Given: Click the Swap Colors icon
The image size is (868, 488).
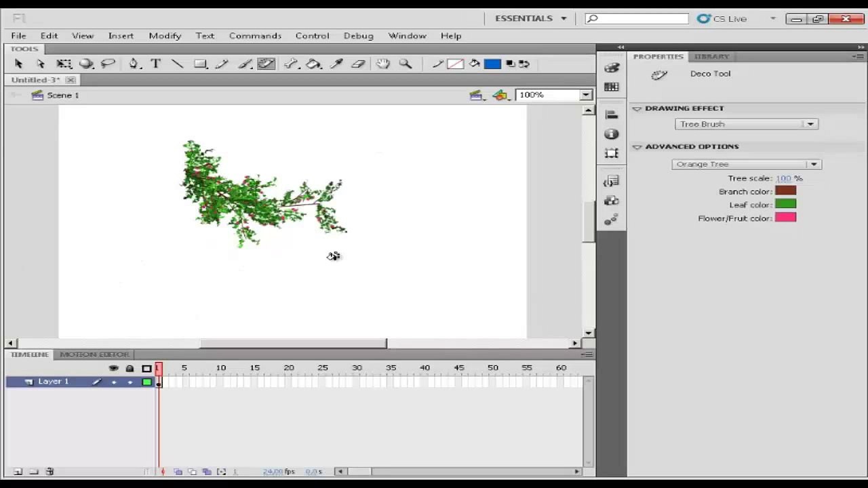Looking at the screenshot, I should pyautogui.click(x=524, y=64).
